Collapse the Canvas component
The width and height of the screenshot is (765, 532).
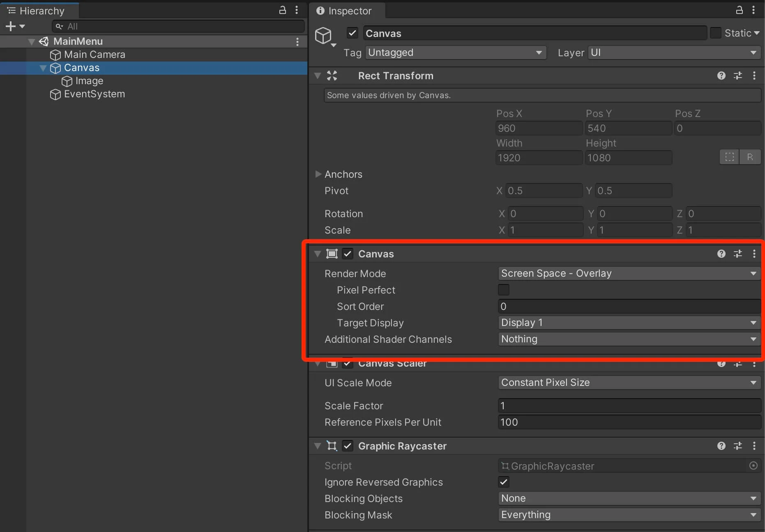(318, 254)
